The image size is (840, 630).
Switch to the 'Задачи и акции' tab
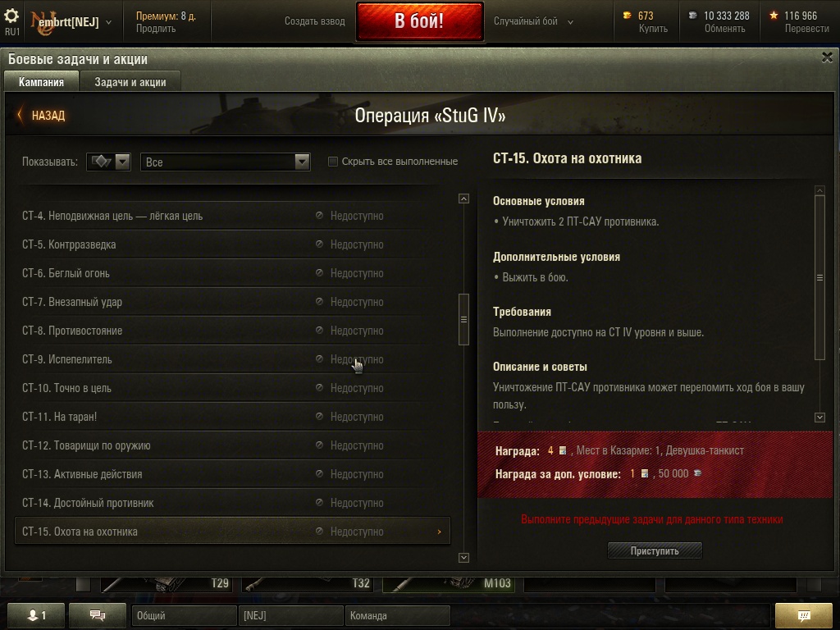[x=130, y=82]
